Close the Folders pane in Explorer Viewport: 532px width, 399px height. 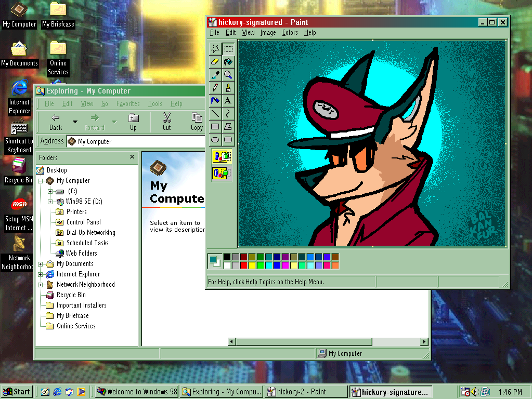click(132, 157)
